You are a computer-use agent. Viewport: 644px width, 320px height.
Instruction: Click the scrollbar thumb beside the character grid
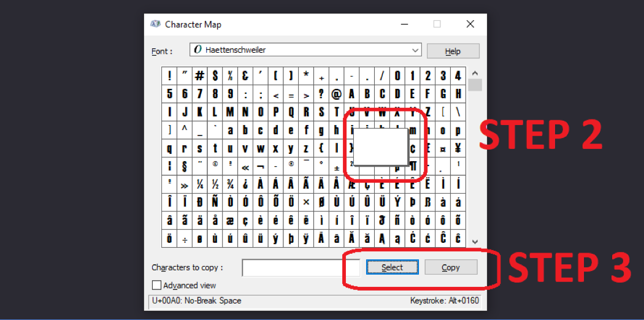click(x=475, y=85)
